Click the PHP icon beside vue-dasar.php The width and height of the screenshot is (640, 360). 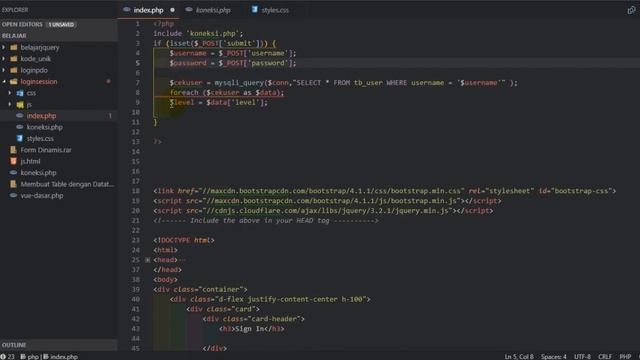(x=13, y=196)
